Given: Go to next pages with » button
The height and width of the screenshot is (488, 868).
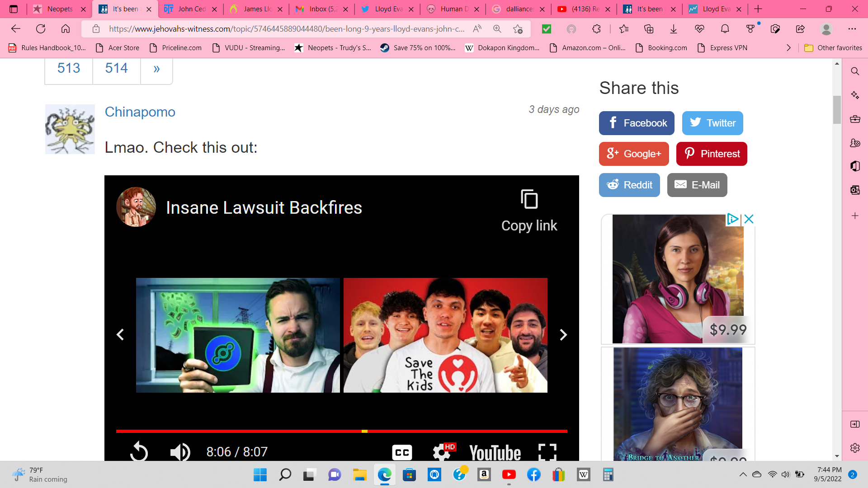Looking at the screenshot, I should (157, 69).
